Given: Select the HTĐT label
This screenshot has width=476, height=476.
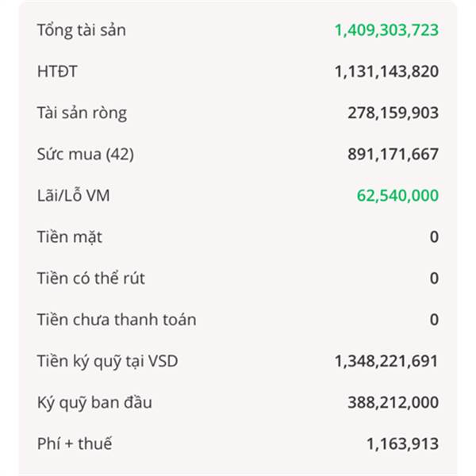Looking at the screenshot, I should click(x=57, y=71).
